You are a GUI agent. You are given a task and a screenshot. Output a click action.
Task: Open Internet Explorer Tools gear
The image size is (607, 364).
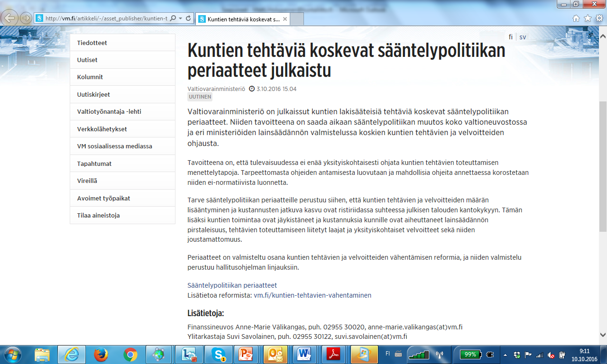[x=599, y=18]
